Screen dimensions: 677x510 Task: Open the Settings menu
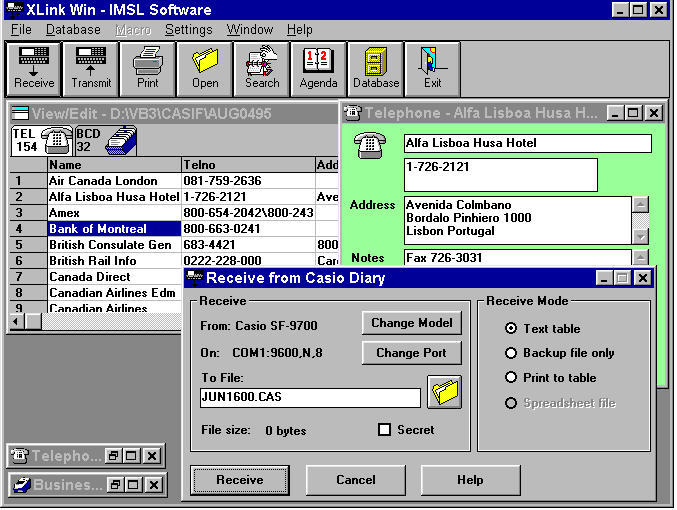[188, 29]
